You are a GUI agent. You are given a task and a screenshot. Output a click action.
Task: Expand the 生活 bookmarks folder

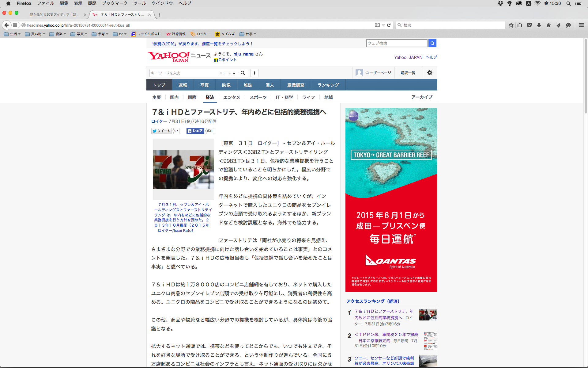(12, 34)
